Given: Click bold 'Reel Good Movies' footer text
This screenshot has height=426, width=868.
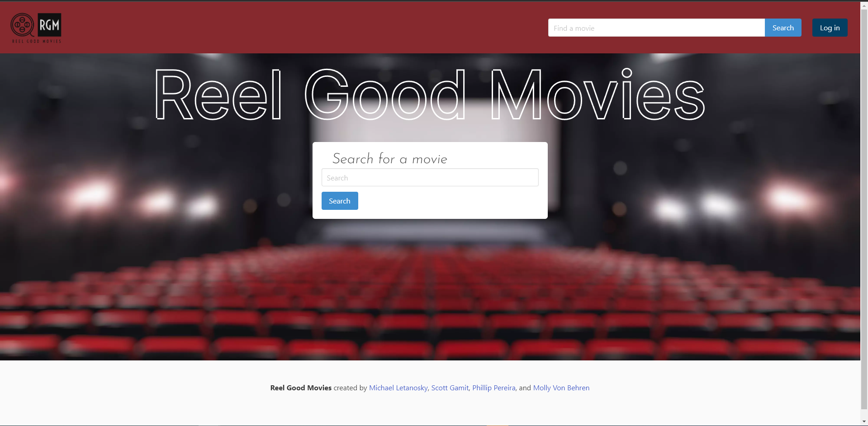Looking at the screenshot, I should [x=301, y=388].
